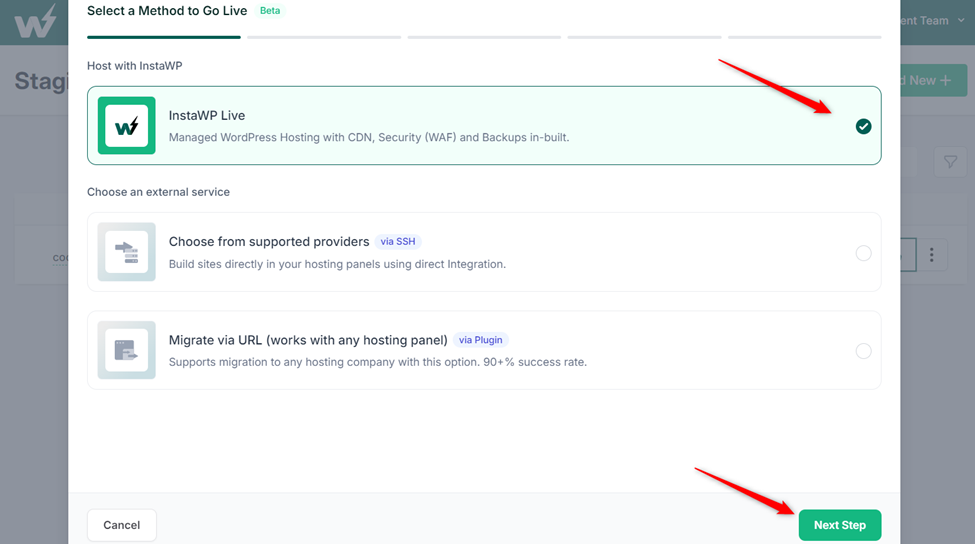Select Choose from supported providers radio

click(863, 253)
